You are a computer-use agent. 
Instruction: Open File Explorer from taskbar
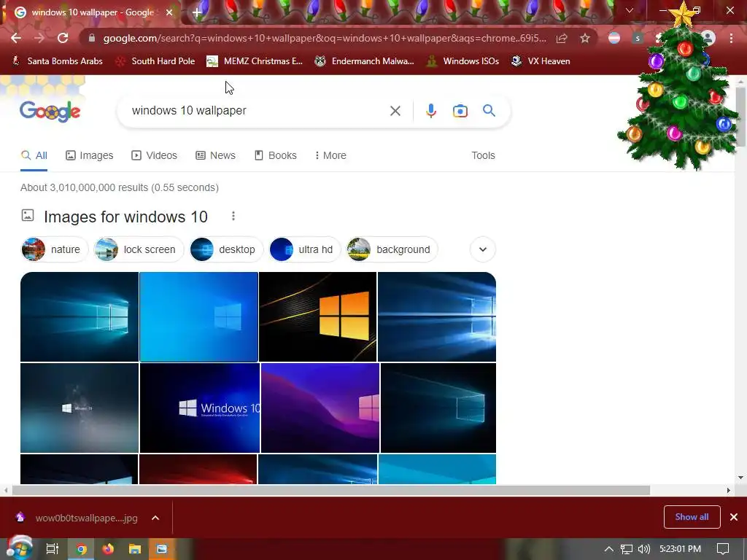tap(135, 549)
